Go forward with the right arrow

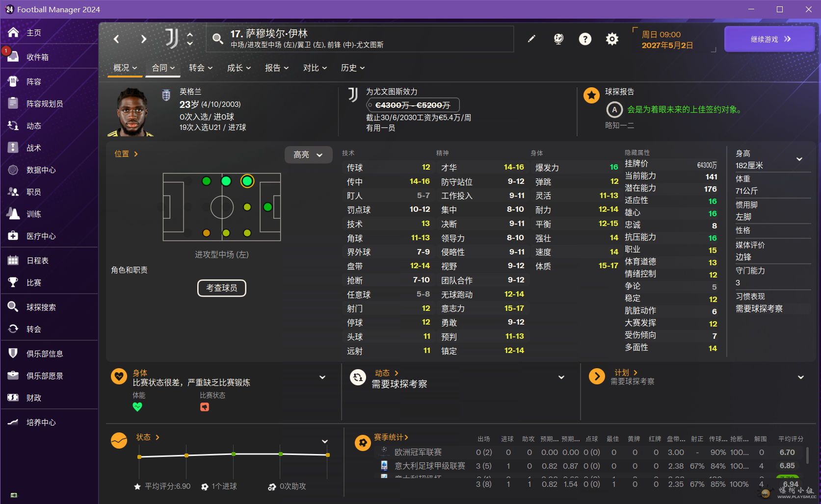point(143,39)
